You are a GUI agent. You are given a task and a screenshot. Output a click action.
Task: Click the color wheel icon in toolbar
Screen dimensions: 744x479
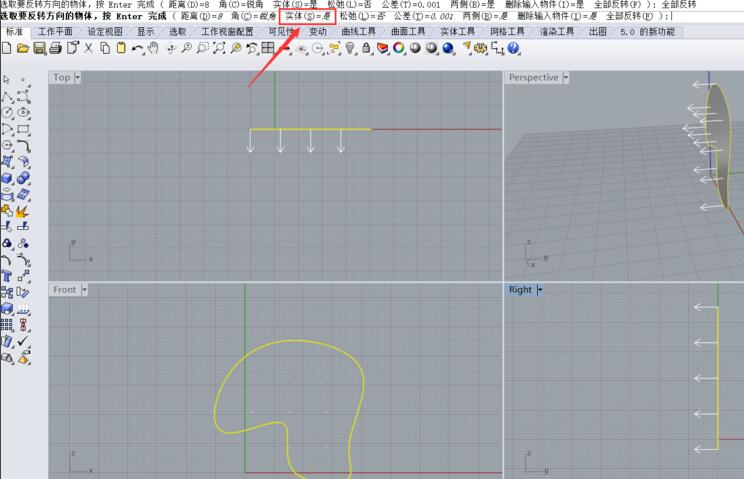tap(399, 48)
